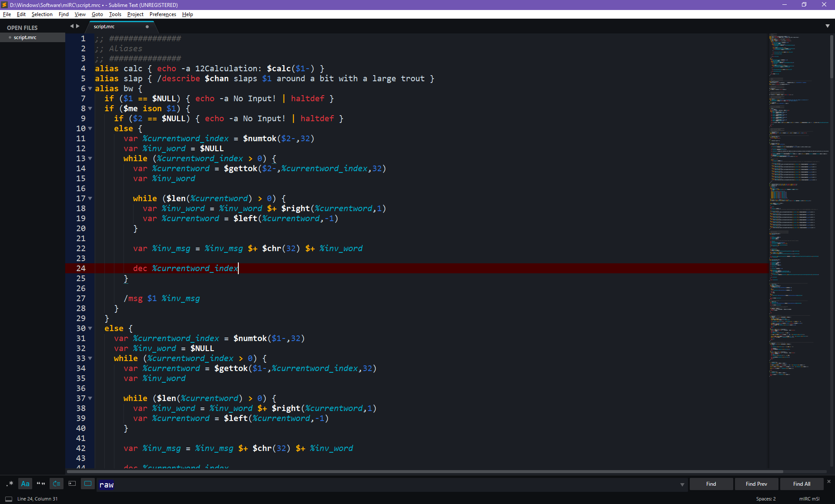Click the horizontal scrollbar below the editor
This screenshot has width=835, height=504.
point(424,471)
